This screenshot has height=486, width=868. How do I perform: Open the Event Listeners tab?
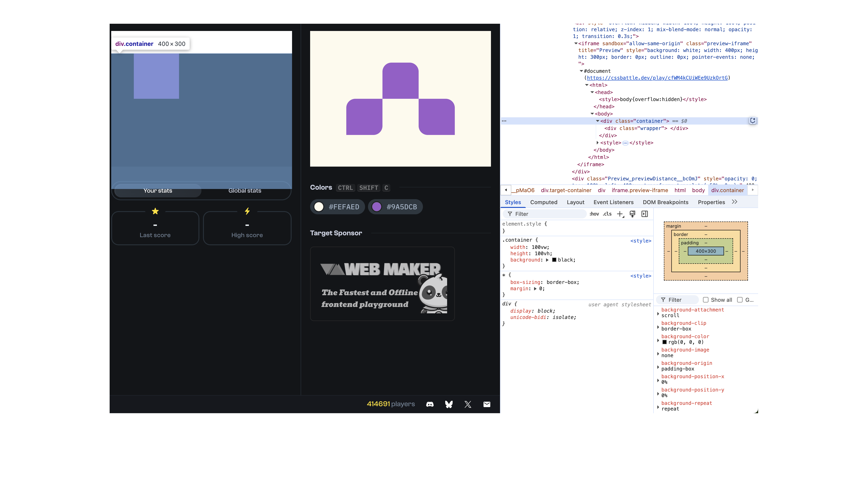point(613,202)
